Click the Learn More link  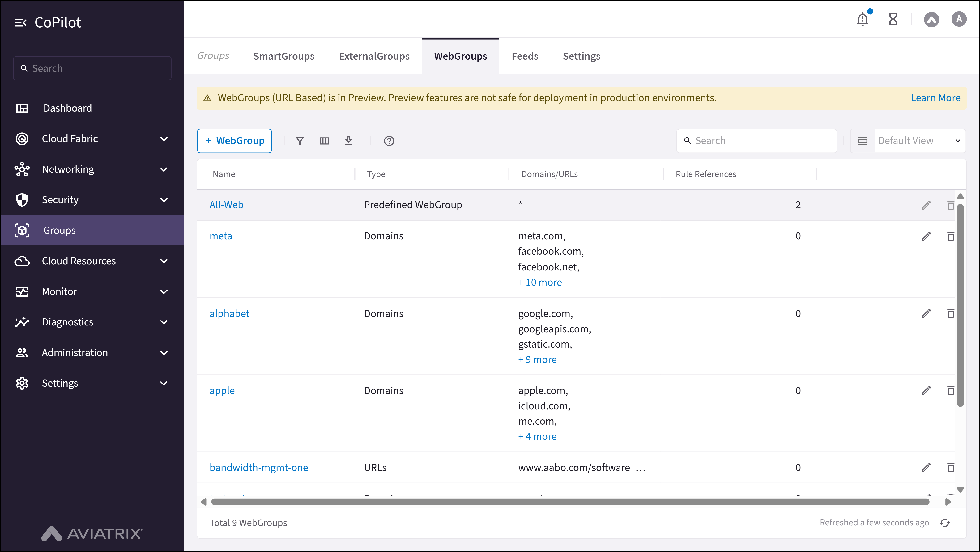coord(935,98)
